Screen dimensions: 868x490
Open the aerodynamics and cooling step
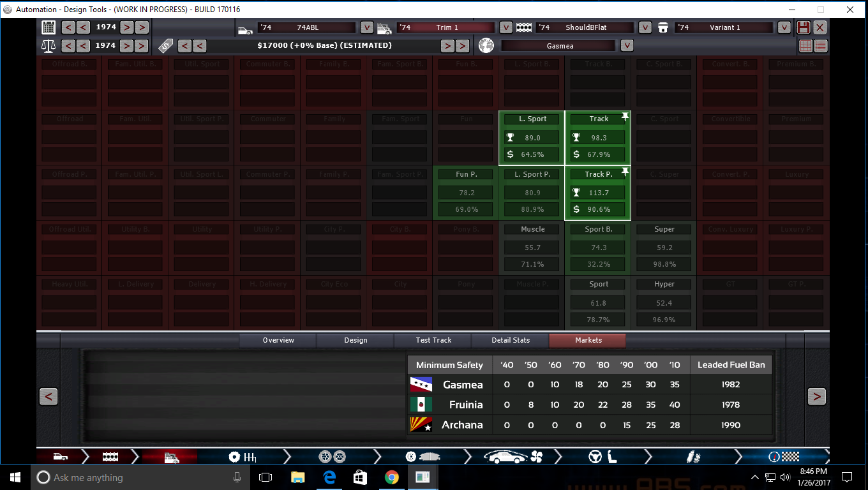click(x=513, y=457)
